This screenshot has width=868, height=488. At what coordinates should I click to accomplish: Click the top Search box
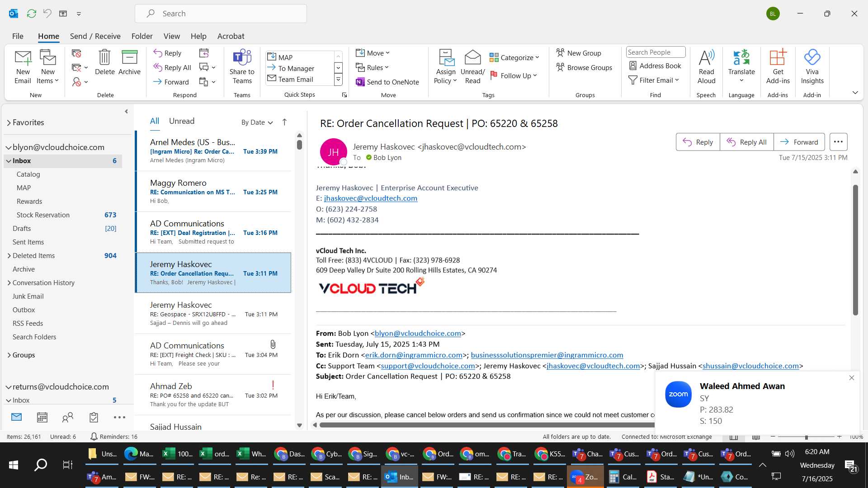point(221,14)
